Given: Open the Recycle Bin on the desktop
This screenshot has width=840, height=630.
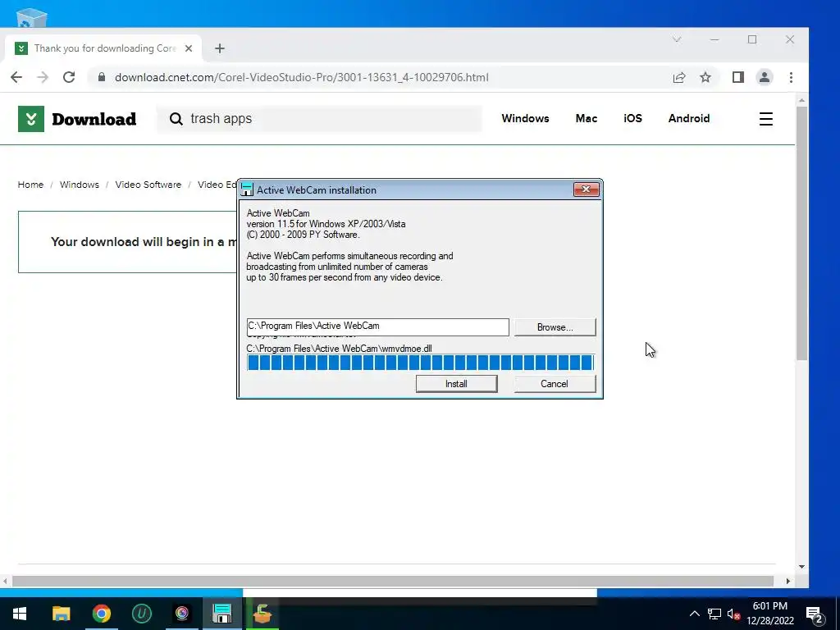Looking at the screenshot, I should click(31, 16).
